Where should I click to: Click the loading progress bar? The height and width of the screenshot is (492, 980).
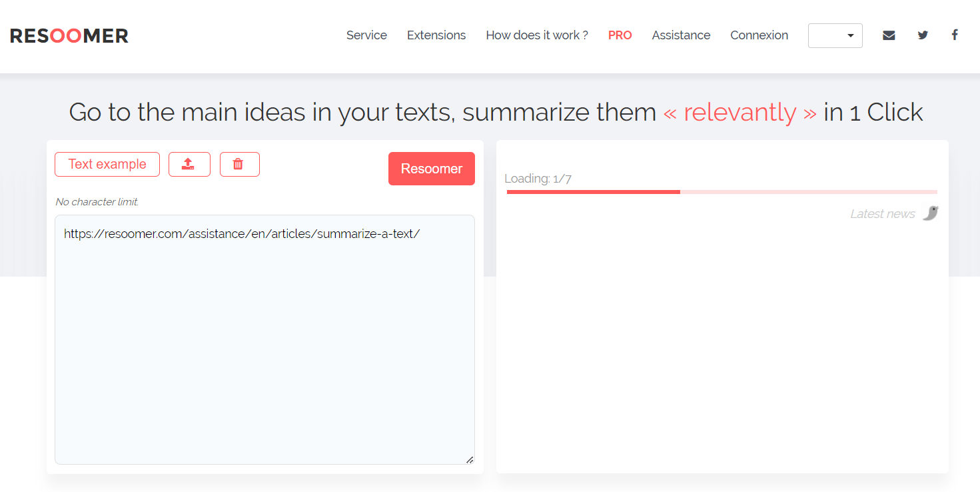(722, 192)
